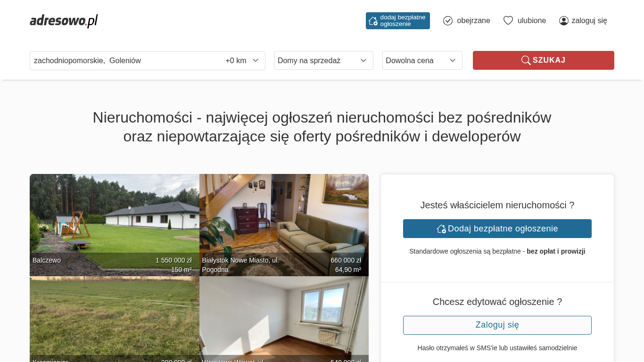Click zaloguj się in the header

click(589, 21)
